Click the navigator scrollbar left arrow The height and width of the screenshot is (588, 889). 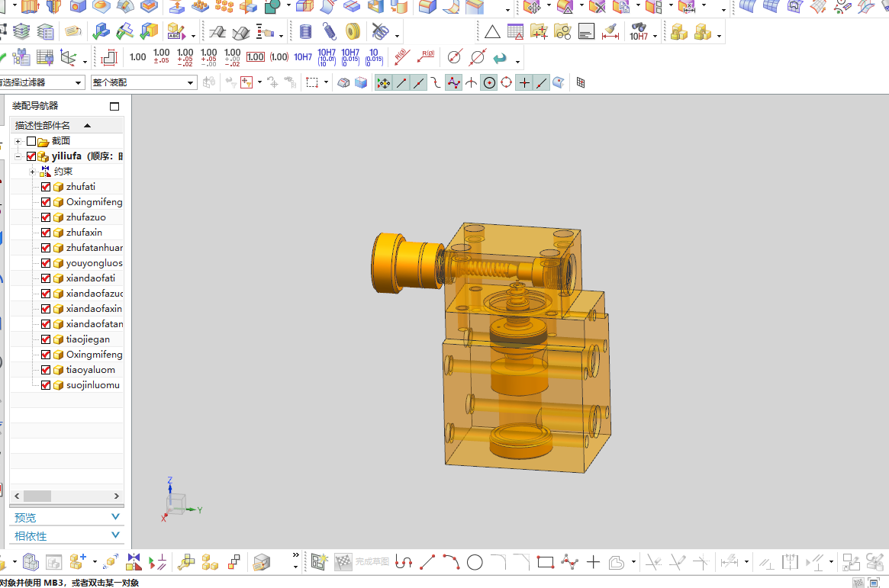(x=17, y=496)
